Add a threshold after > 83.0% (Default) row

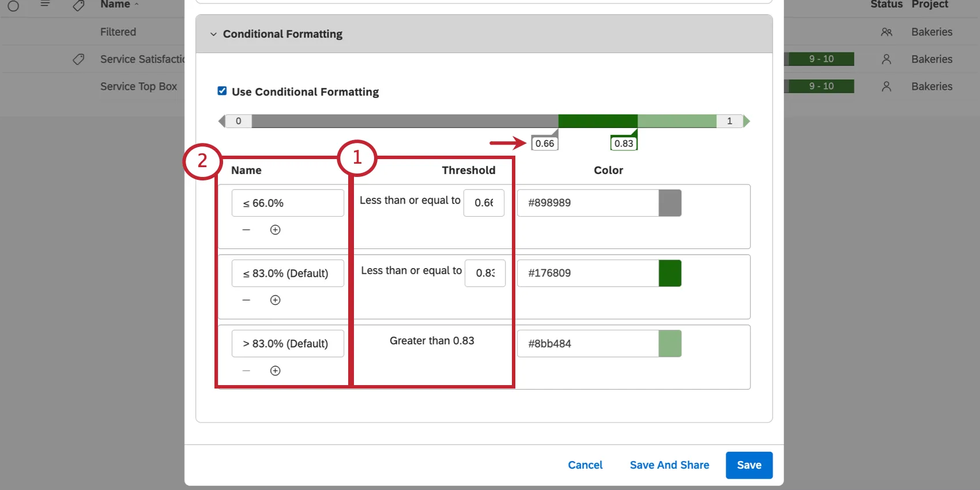click(275, 371)
